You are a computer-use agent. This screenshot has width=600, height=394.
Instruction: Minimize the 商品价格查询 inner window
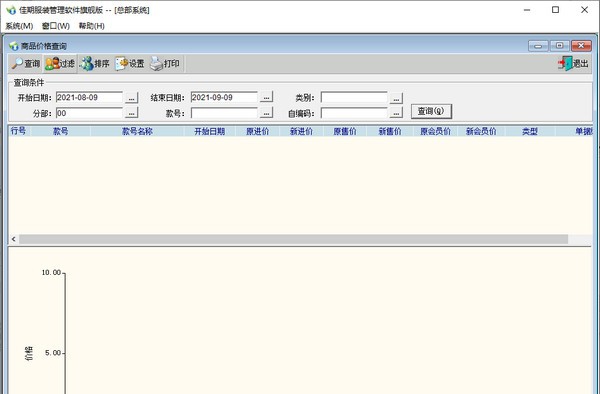[538, 46]
